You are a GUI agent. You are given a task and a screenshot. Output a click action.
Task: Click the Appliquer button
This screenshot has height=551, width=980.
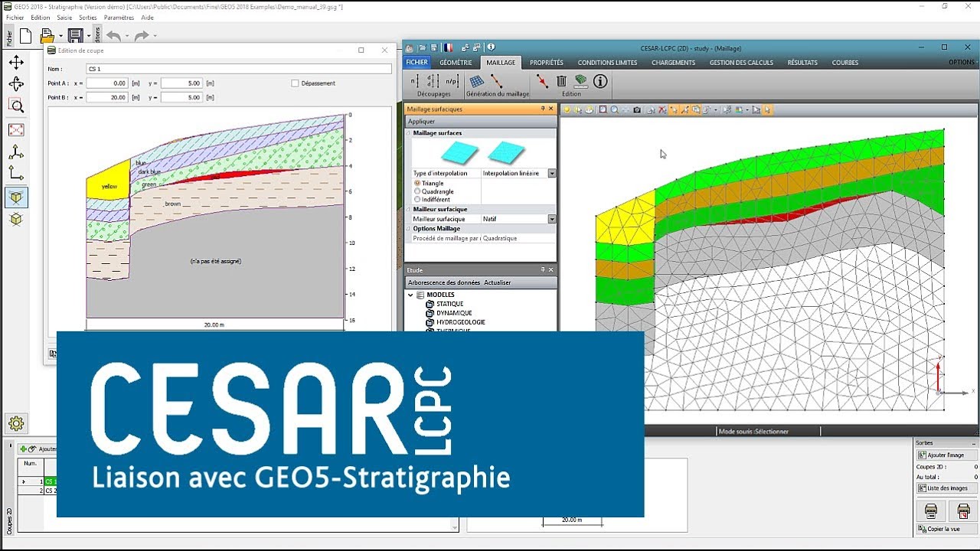click(x=422, y=122)
